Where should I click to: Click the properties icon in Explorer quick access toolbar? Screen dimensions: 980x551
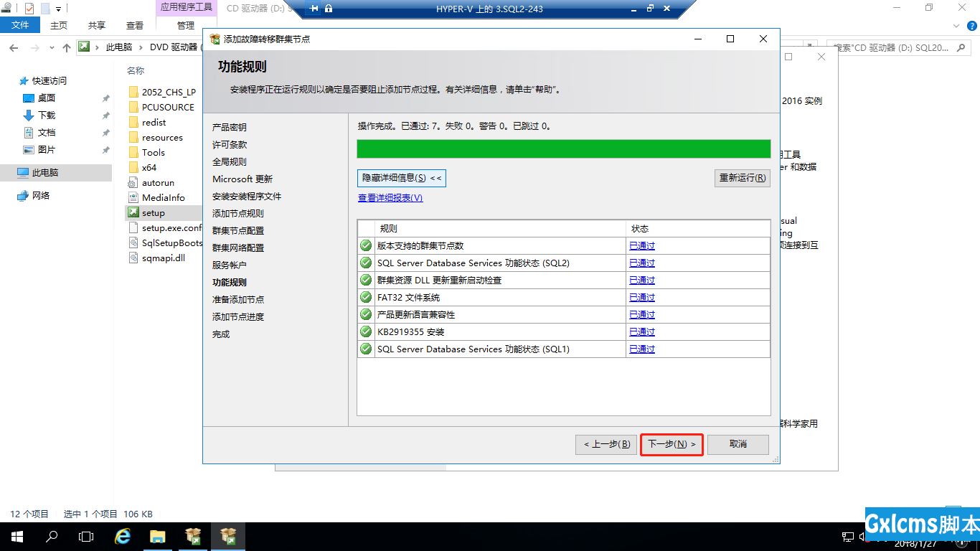click(x=29, y=9)
